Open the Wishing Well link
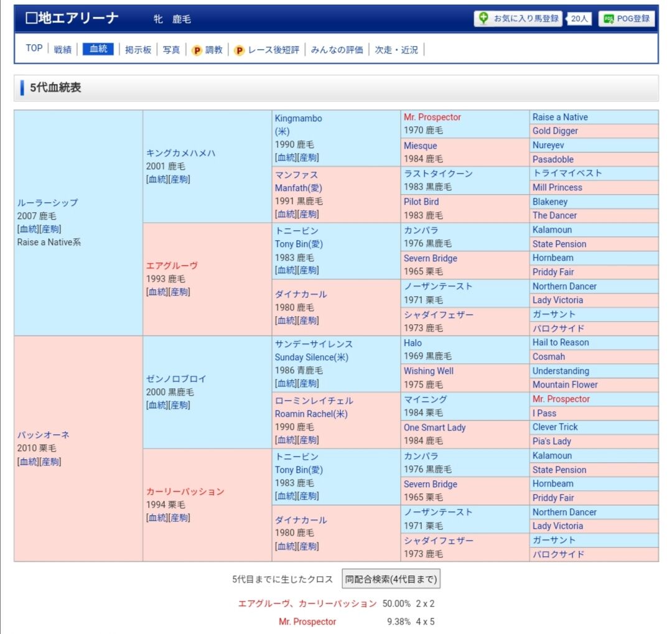This screenshot has height=634, width=672. tap(429, 371)
